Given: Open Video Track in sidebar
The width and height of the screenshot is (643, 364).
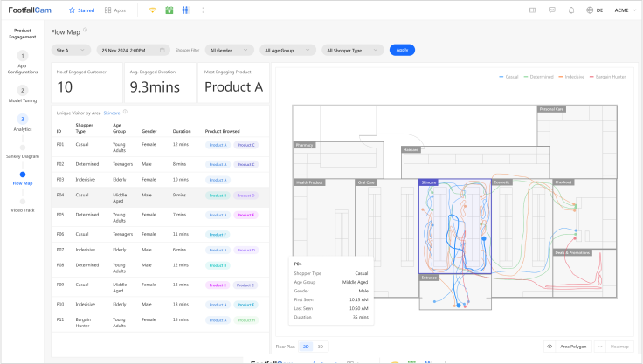Looking at the screenshot, I should point(23,210).
